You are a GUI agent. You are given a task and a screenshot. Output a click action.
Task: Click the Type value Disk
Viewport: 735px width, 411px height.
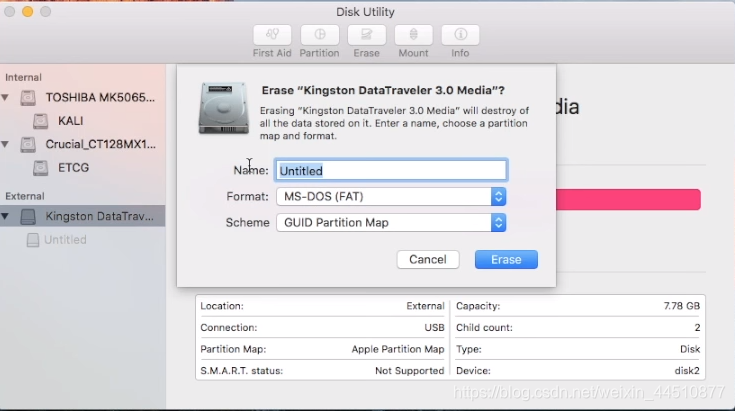(690, 349)
